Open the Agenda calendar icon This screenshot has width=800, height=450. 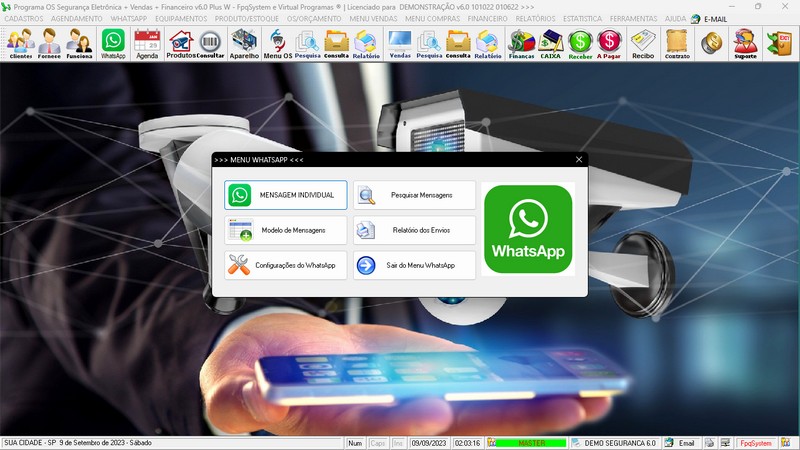tap(147, 44)
